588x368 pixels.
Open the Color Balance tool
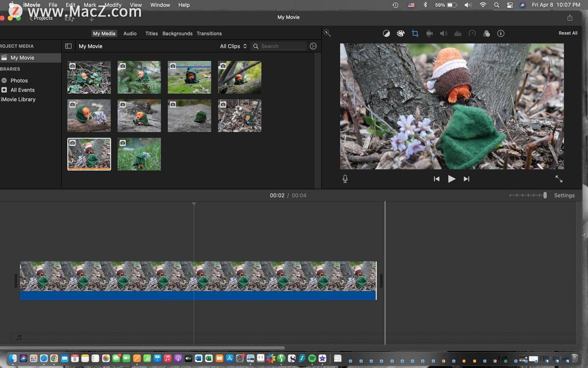pyautogui.click(x=386, y=33)
